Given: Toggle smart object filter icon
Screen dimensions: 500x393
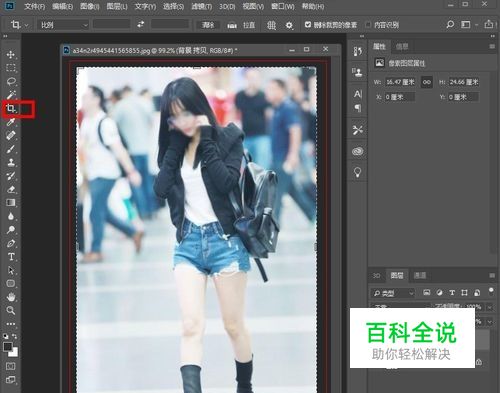Looking at the screenshot, I should click(x=477, y=293).
